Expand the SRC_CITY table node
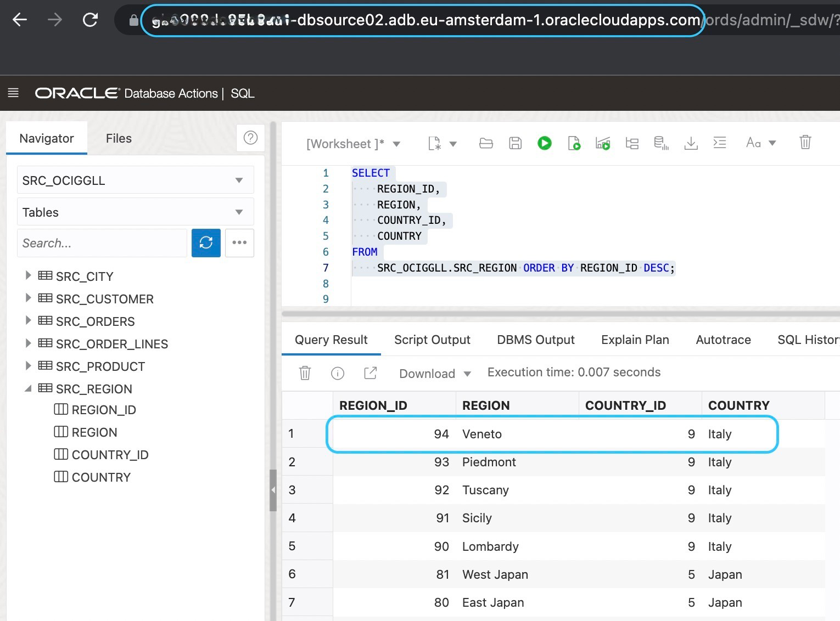This screenshot has height=621, width=840. [x=28, y=275]
